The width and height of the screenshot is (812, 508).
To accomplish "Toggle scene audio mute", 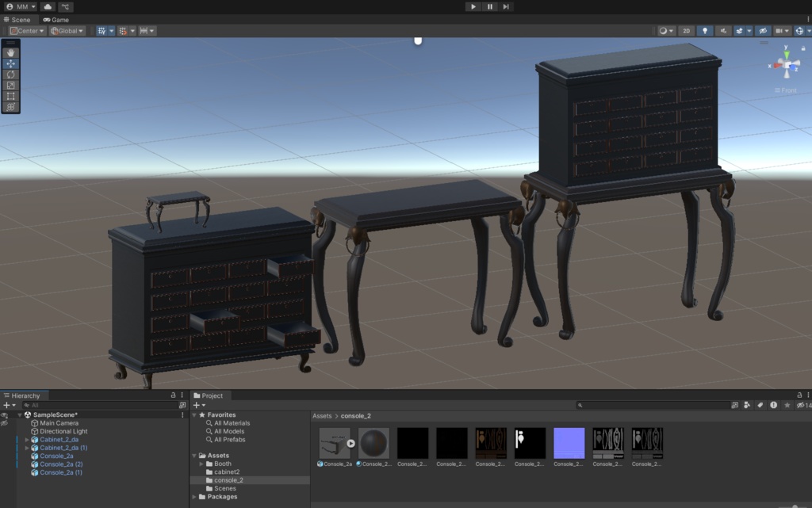I will pyautogui.click(x=723, y=31).
